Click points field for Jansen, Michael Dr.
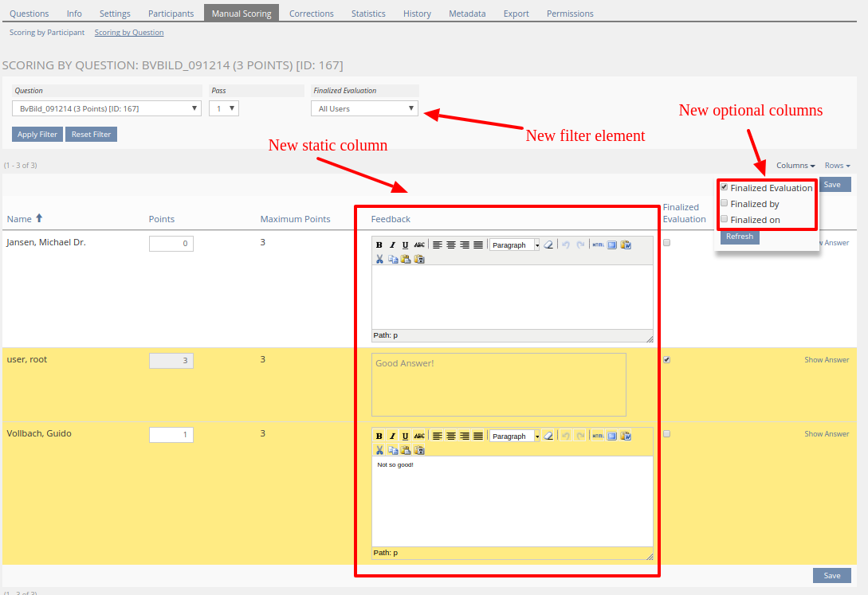 171,243
